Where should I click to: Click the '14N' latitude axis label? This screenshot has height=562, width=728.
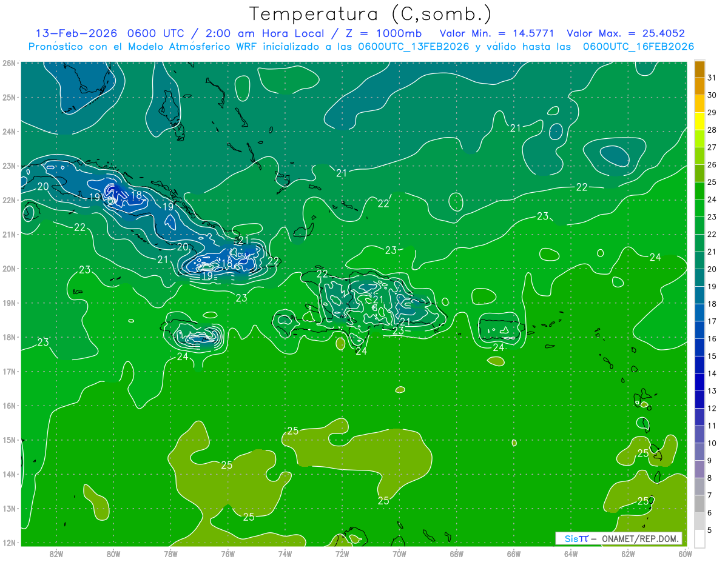pos(8,474)
